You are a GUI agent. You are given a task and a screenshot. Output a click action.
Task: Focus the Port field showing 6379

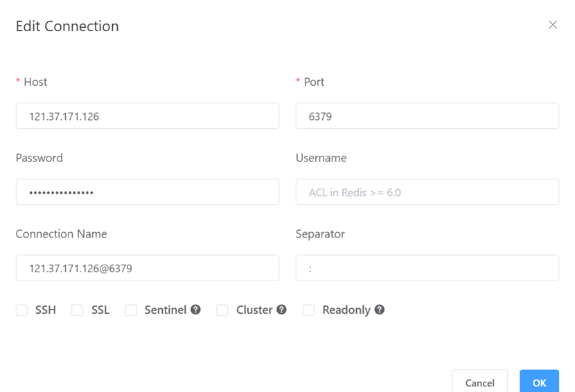coord(427,116)
